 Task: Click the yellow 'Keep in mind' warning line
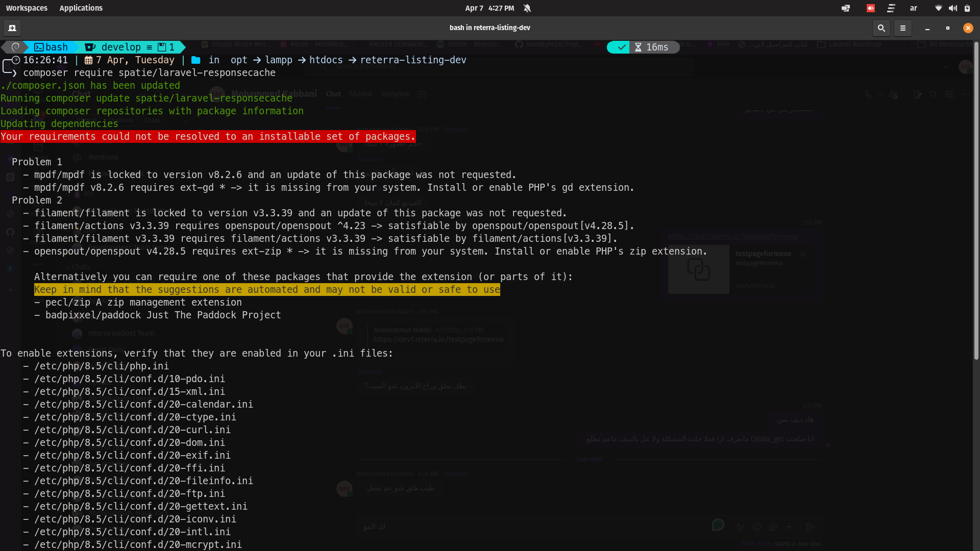pyautogui.click(x=266, y=290)
